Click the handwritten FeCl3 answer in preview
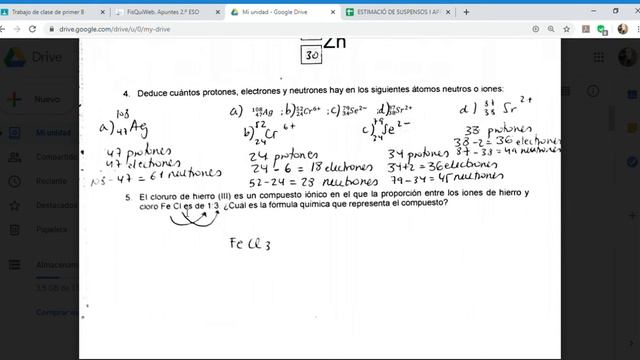 coord(250,244)
